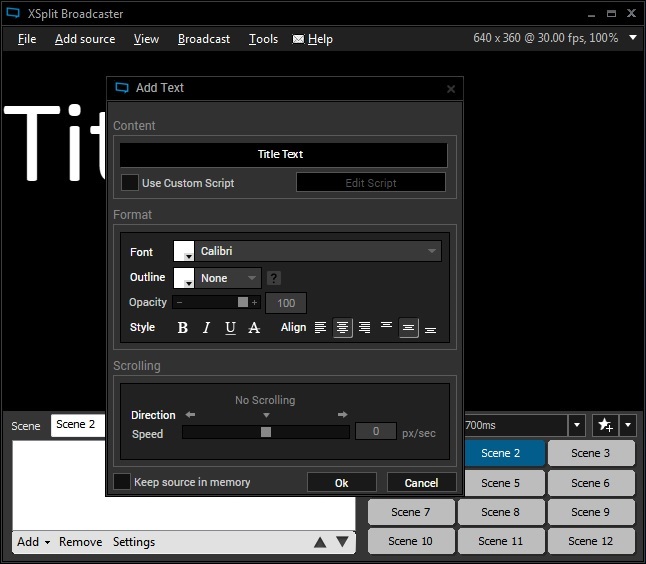Open the Add source menu
The height and width of the screenshot is (564, 646).
click(x=85, y=39)
